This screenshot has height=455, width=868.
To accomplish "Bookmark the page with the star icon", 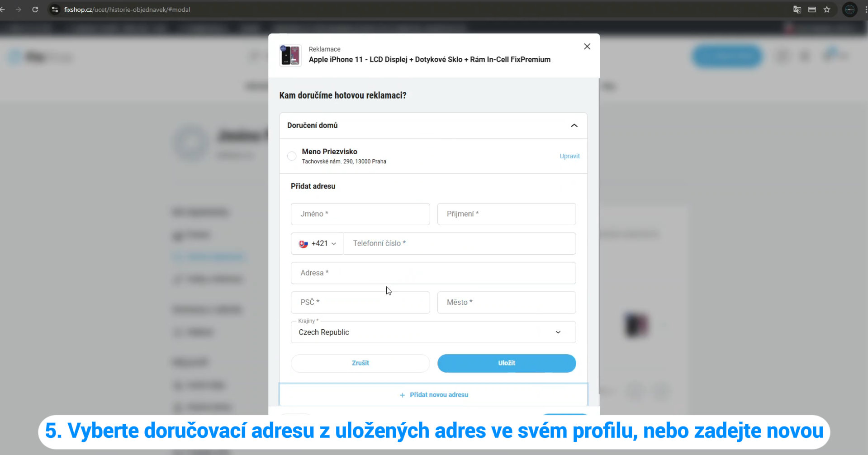I will point(827,9).
